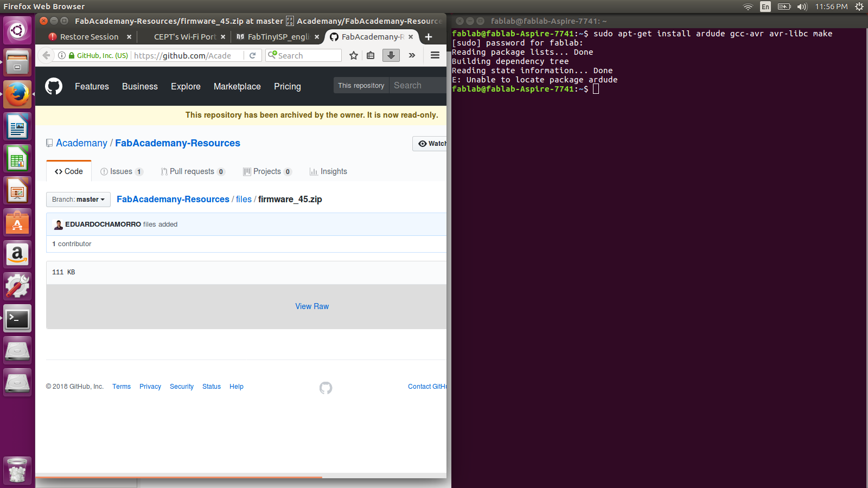Click Business in GitHub header
The height and width of the screenshot is (488, 868).
point(140,86)
